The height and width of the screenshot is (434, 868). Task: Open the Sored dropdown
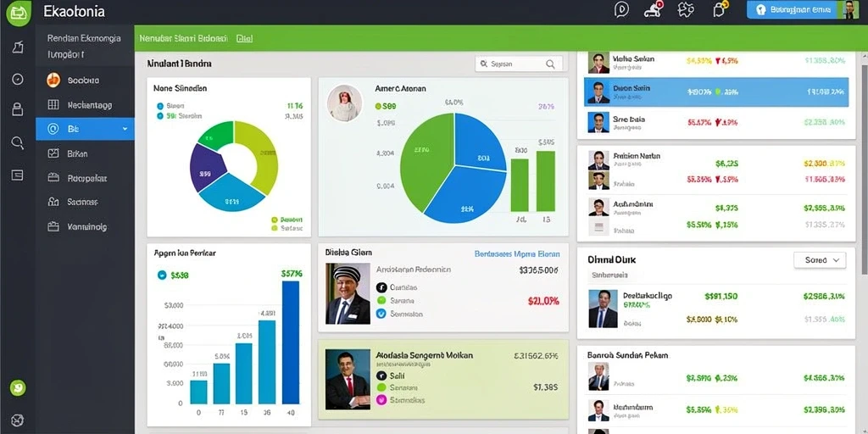pyautogui.click(x=820, y=260)
